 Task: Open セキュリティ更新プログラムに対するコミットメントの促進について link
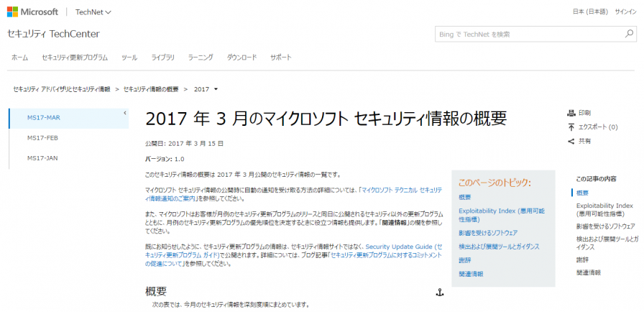click(294, 260)
